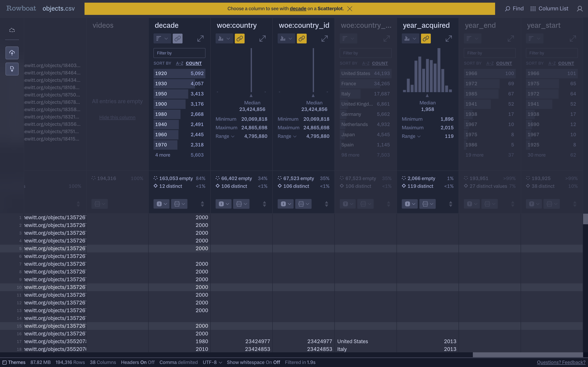Sort decade values by A-Z
The image size is (588, 367).
pos(179,63)
